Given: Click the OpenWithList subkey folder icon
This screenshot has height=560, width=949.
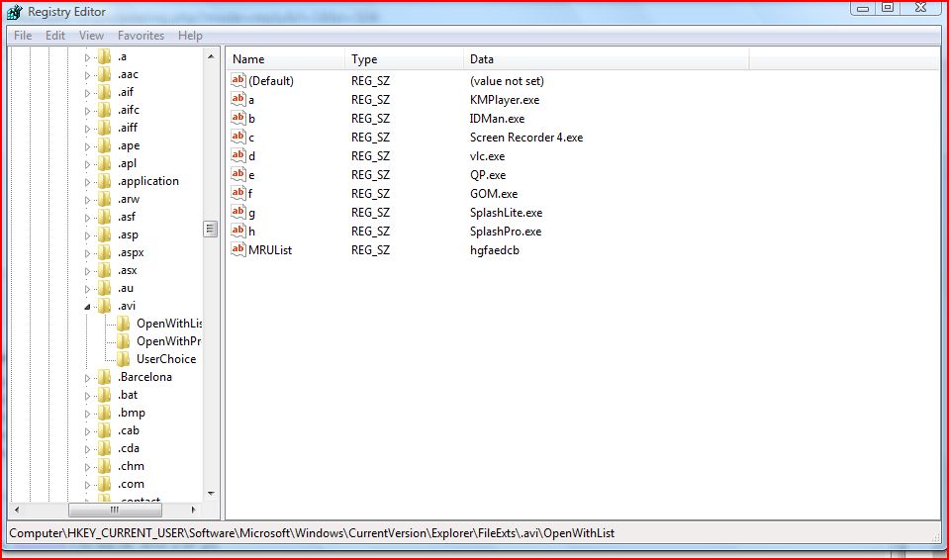Looking at the screenshot, I should [124, 324].
